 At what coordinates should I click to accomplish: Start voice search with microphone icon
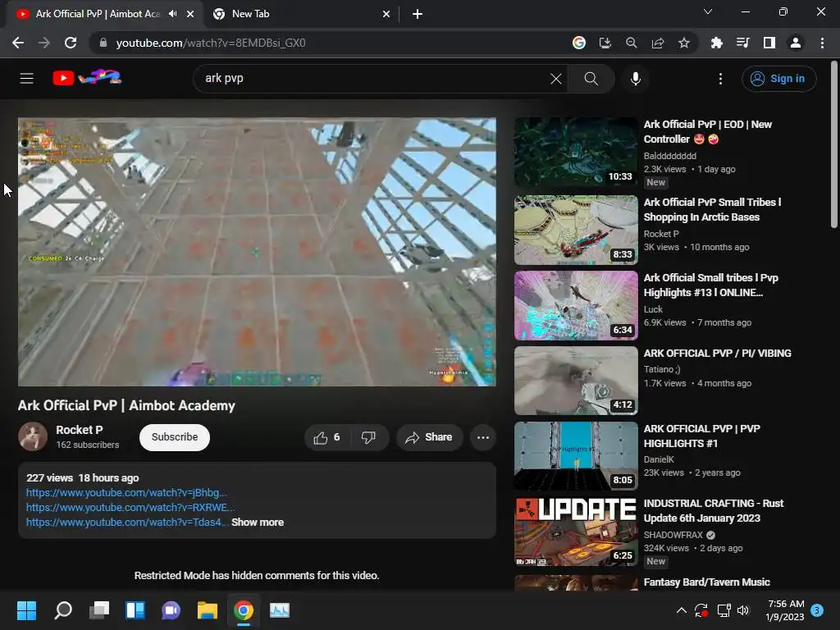pos(636,79)
